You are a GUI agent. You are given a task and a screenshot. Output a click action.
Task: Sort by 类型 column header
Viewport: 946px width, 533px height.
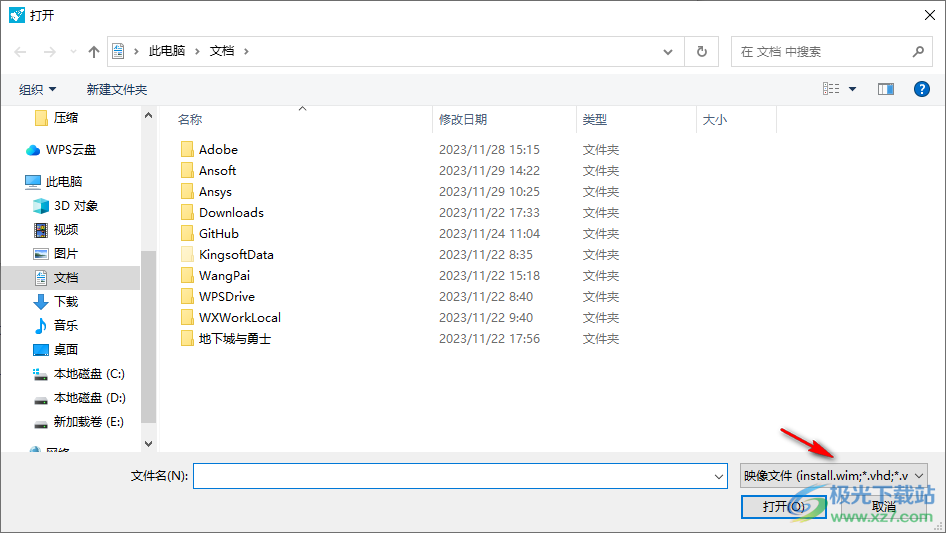pyautogui.click(x=594, y=120)
